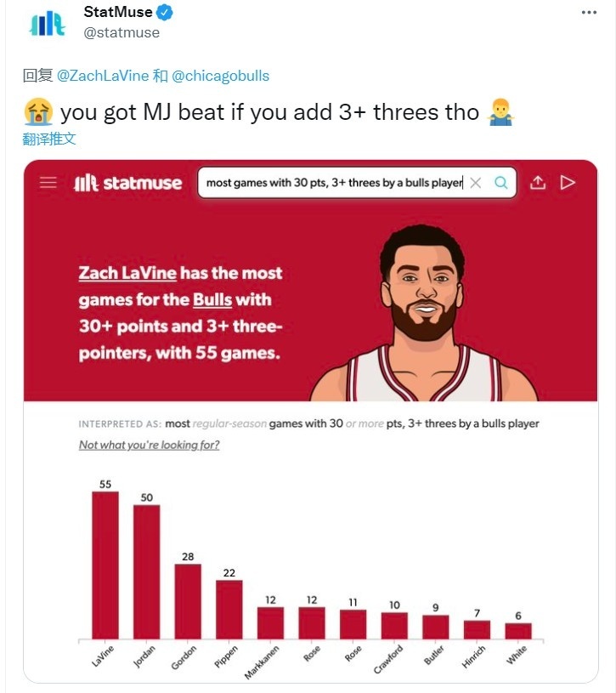
Task: Click the @statmuse handle text
Action: (x=122, y=32)
